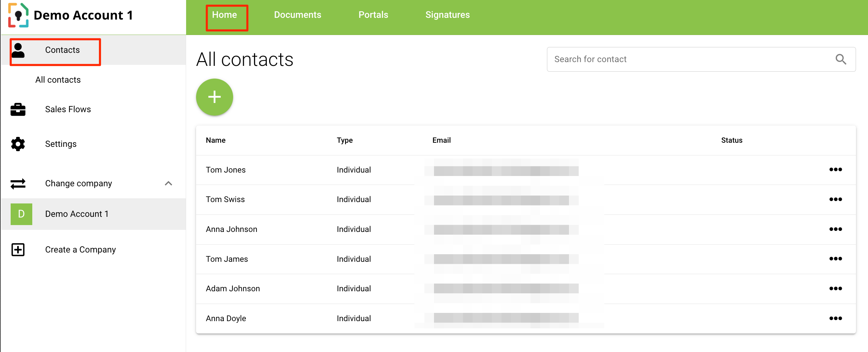Click the Create a Company plus icon
The height and width of the screenshot is (352, 868).
point(18,249)
